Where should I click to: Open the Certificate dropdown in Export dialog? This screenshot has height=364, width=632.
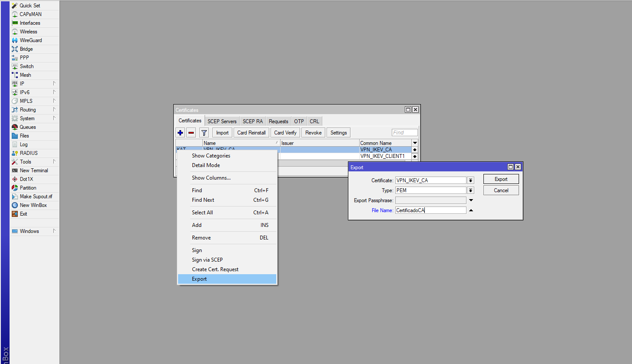(x=470, y=180)
